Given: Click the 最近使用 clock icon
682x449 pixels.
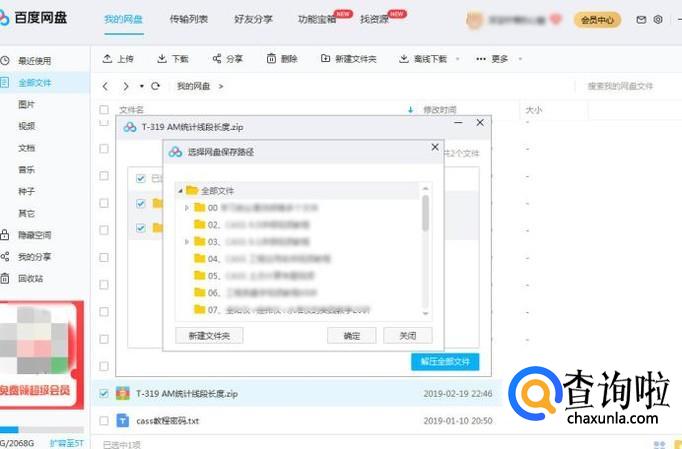Looking at the screenshot, I should (x=4, y=60).
